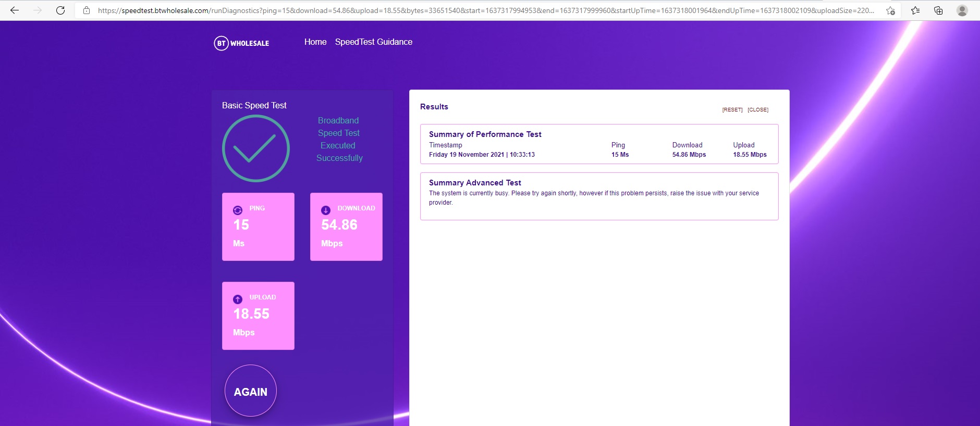Click the site padlock security icon
This screenshot has width=980, height=426.
pos(87,10)
